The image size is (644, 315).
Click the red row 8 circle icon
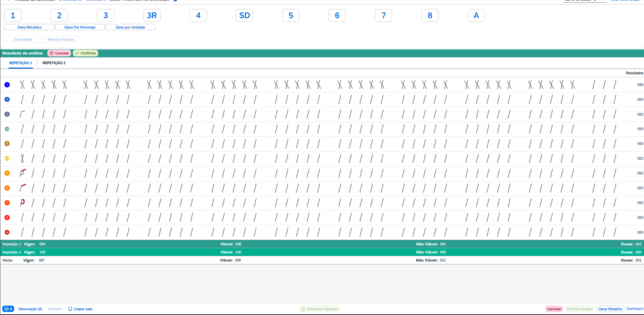click(7, 218)
